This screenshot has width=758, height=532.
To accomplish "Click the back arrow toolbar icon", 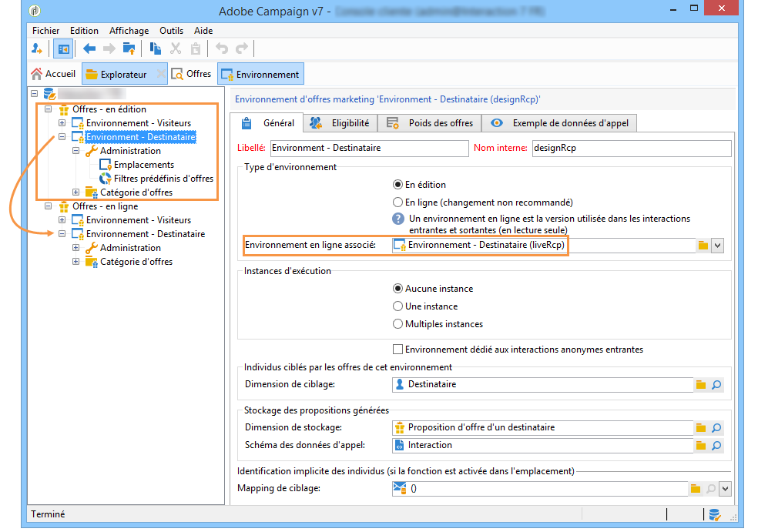I will point(89,49).
